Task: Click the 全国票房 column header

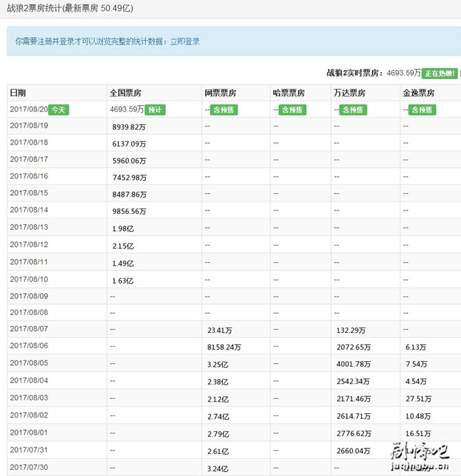Action: 125,93
